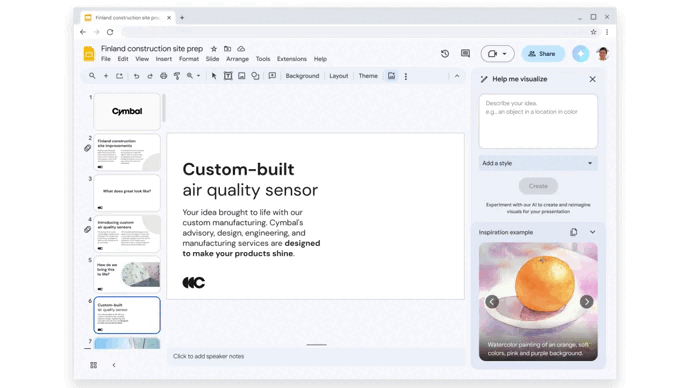Open the Format menu
690x388 pixels.
point(189,59)
